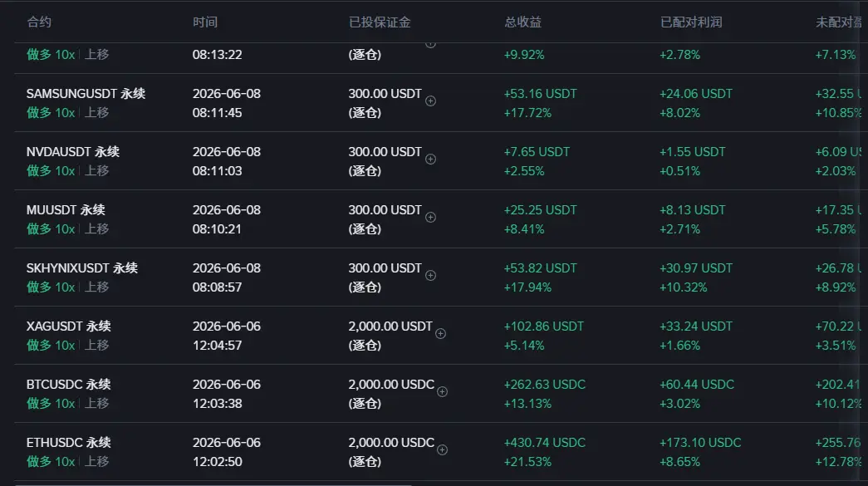Add margin to the XAGUSDT position
Viewport: 868px width, 486px height.
pyautogui.click(x=440, y=333)
